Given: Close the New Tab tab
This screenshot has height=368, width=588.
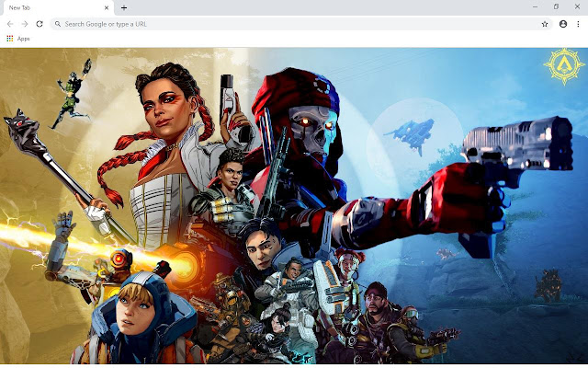Looking at the screenshot, I should 107,7.
